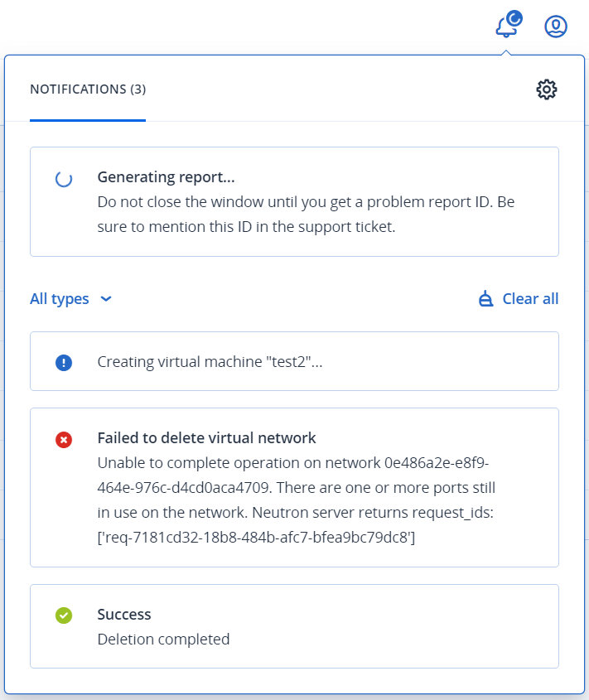This screenshot has width=589, height=700.
Task: Select the Creating virtual machine "test2" notification
Action: coord(294,361)
